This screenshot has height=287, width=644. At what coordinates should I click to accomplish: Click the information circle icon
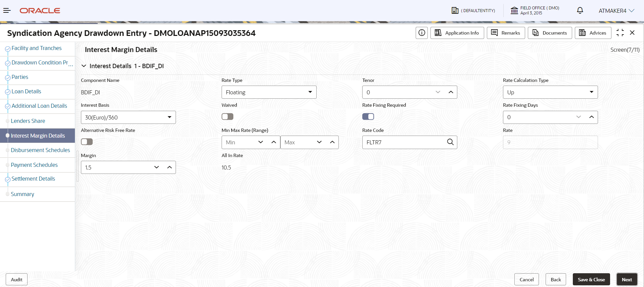[422, 33]
